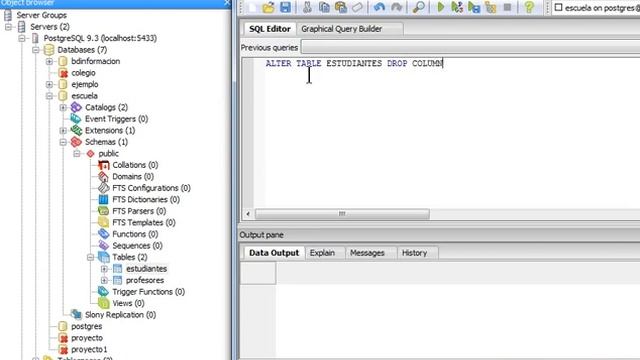Screen dimensions: 640x360
Task: Explain the query using the toolbar icon
Action: click(x=490, y=7)
